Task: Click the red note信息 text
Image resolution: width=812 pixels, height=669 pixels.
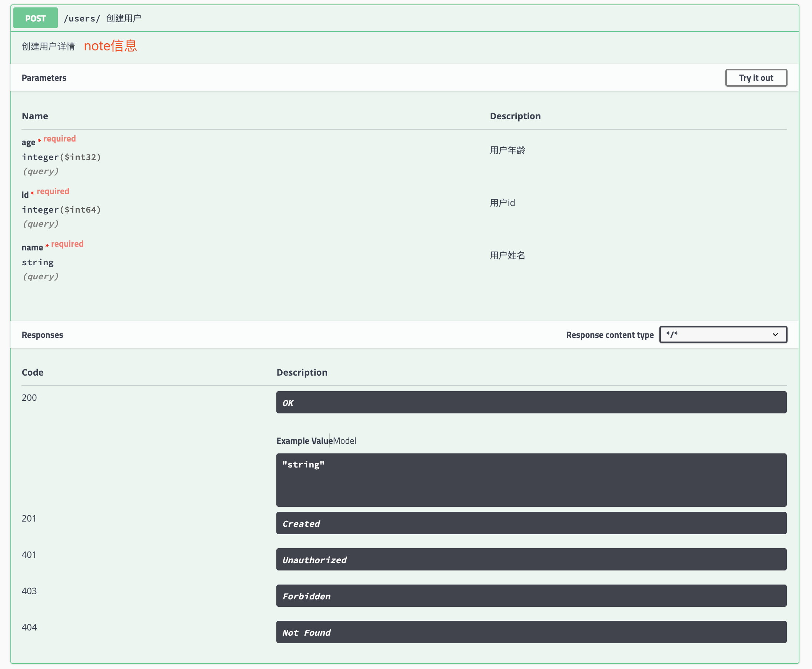Action: [110, 46]
